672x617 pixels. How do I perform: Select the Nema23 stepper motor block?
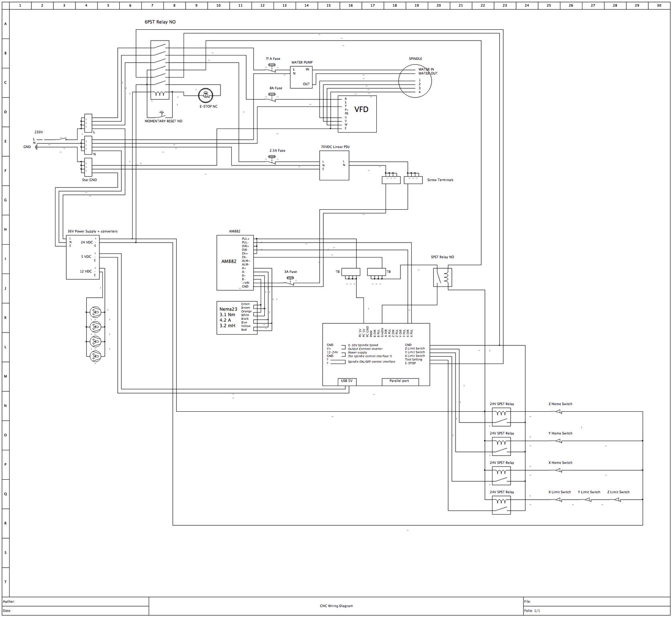[x=237, y=318]
